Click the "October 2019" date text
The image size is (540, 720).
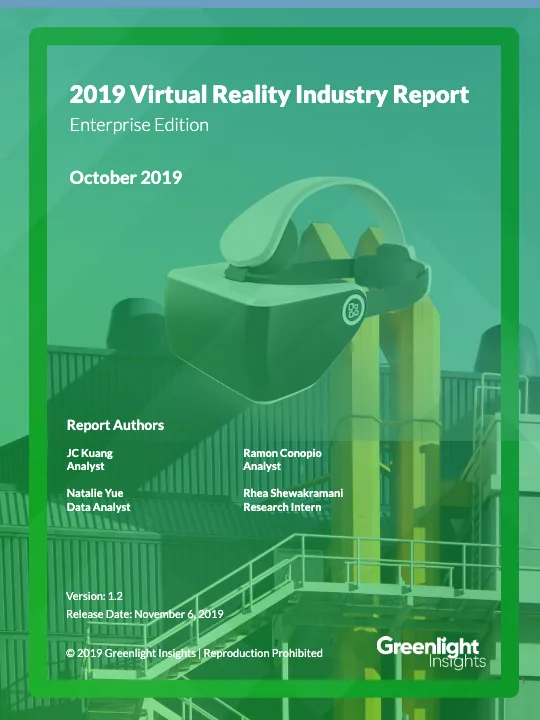(x=126, y=177)
